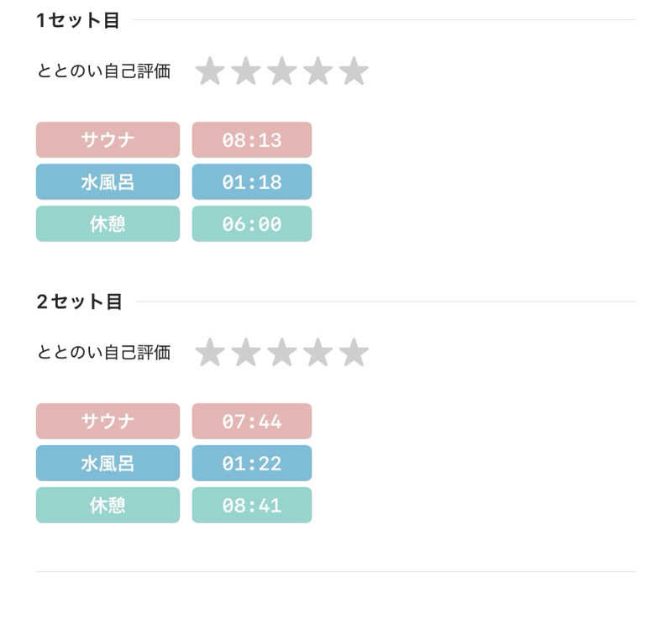Rate set 1 with two stars

point(246,71)
